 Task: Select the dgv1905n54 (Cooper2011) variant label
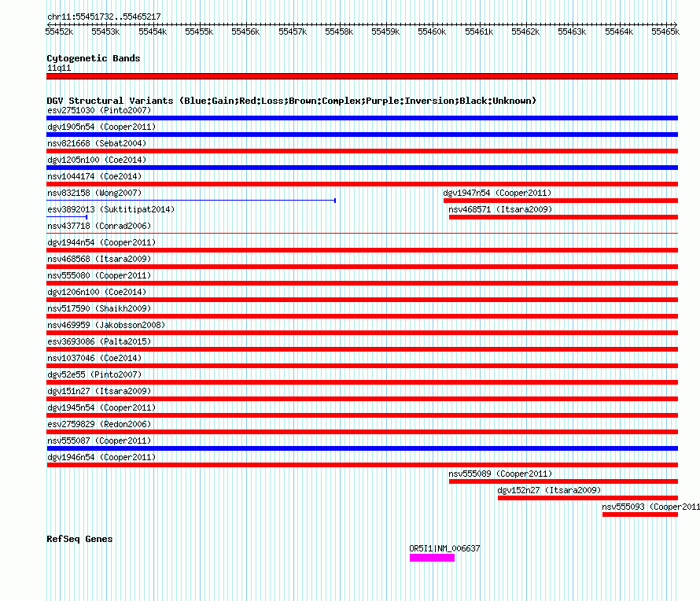tap(101, 127)
